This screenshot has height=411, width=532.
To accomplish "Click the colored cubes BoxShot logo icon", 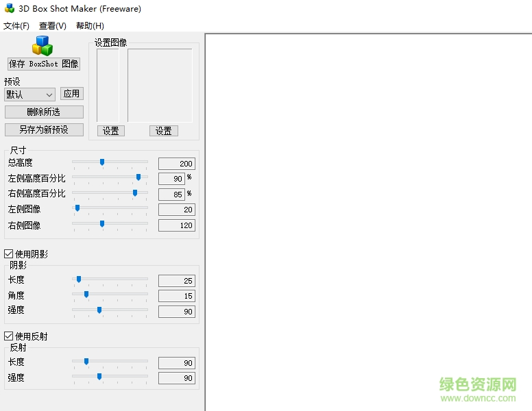I will coord(43,45).
